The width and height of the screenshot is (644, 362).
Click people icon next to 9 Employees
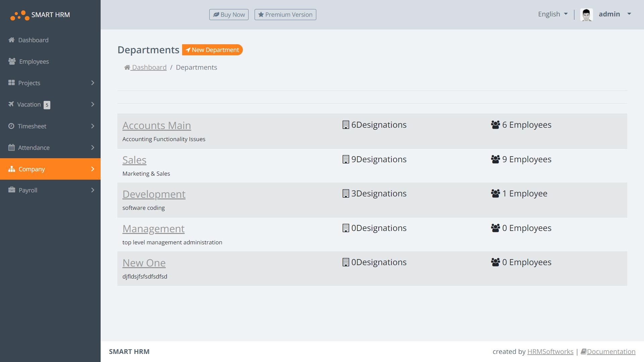point(495,159)
